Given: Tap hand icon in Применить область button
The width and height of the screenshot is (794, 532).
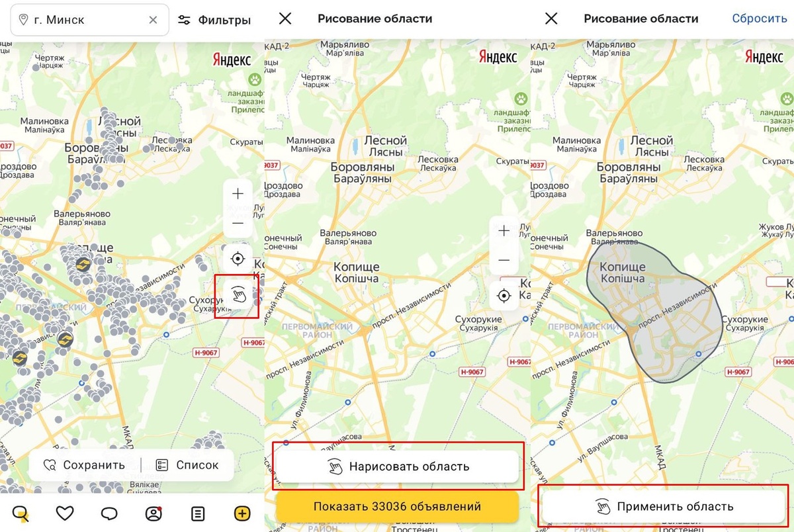Looking at the screenshot, I should coord(603,507).
